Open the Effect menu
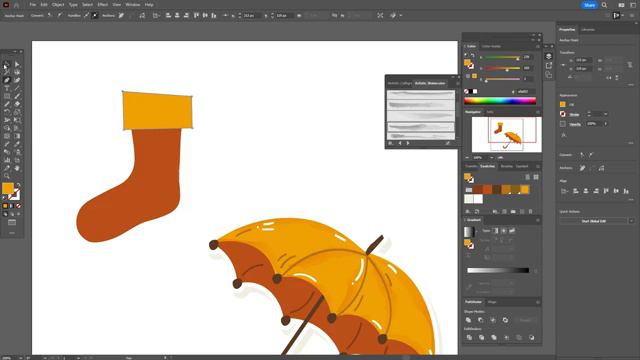The image size is (640, 360). 102,4
